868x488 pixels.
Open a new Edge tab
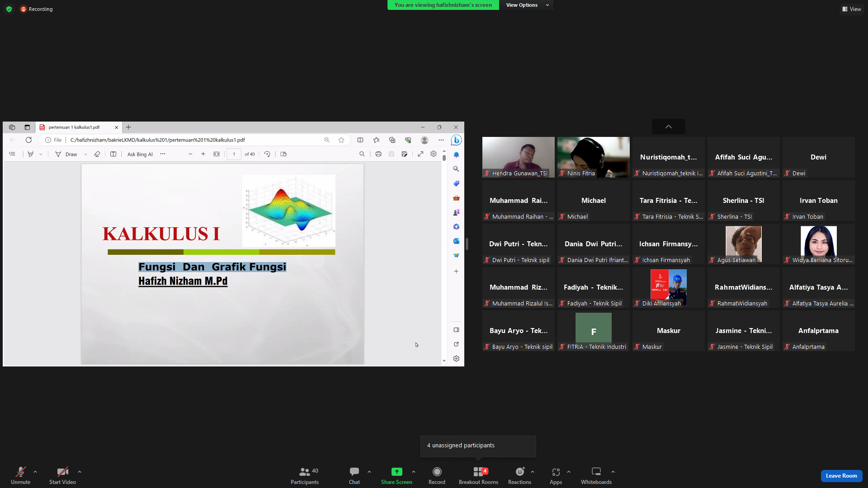(x=128, y=127)
